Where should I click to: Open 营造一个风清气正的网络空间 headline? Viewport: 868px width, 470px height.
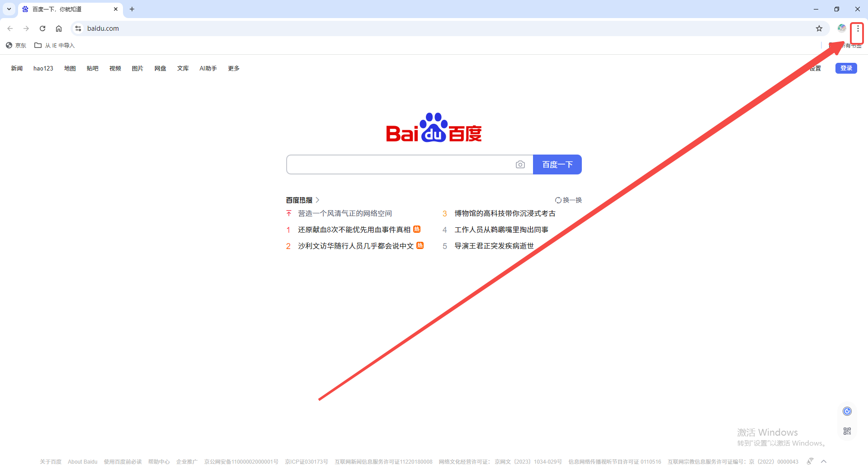[x=345, y=213]
